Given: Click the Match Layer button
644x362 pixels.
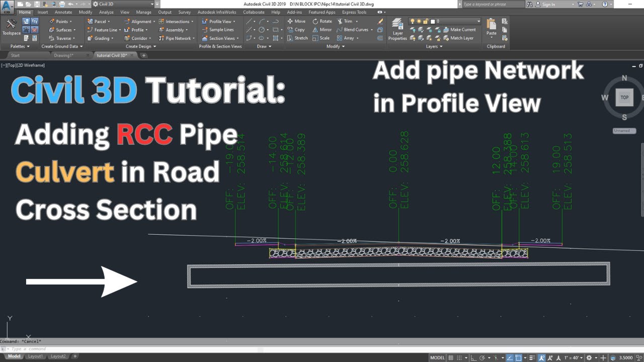Looking at the screenshot, I should (458, 38).
